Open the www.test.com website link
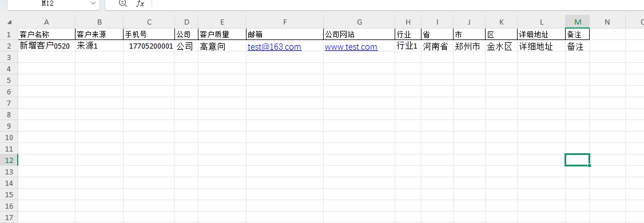Viewport: 644px width, 223px height. [x=351, y=47]
